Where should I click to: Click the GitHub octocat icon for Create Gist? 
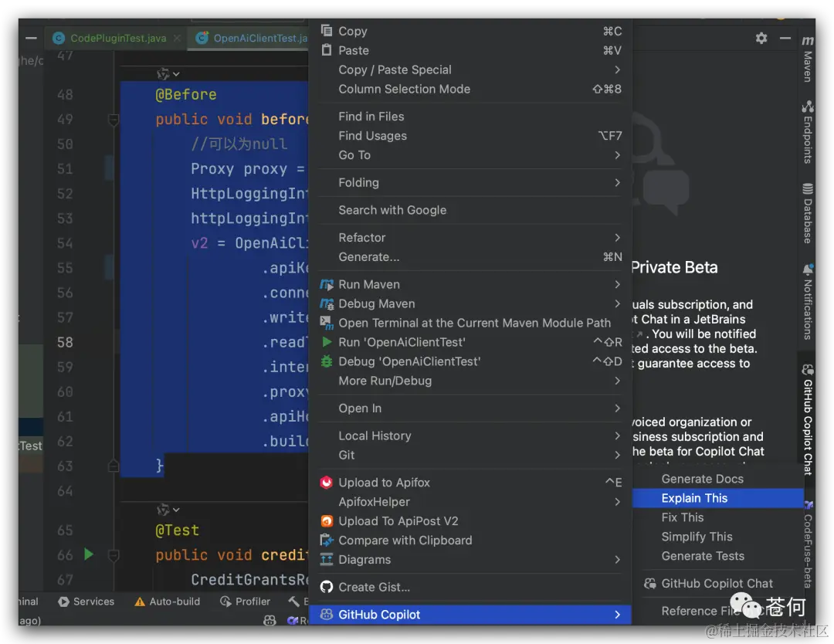click(x=327, y=587)
